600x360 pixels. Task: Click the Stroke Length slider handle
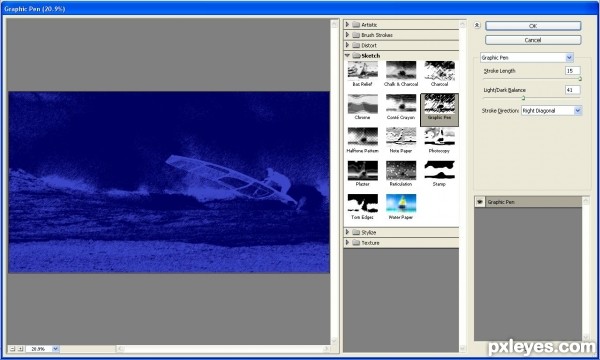(x=580, y=79)
